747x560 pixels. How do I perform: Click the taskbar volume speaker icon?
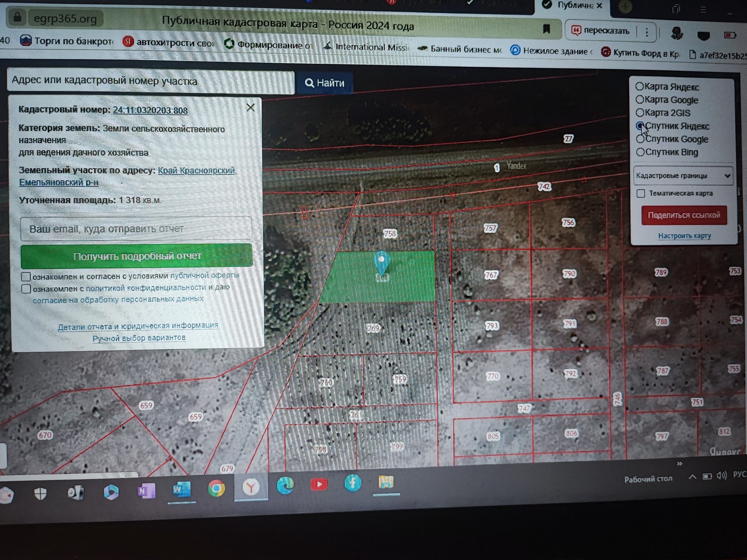(721, 476)
